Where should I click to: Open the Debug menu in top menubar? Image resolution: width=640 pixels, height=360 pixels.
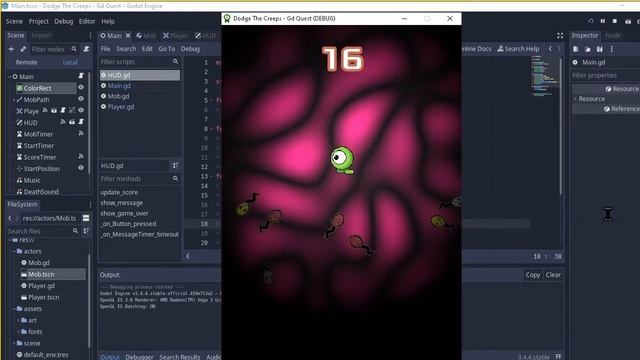64,21
